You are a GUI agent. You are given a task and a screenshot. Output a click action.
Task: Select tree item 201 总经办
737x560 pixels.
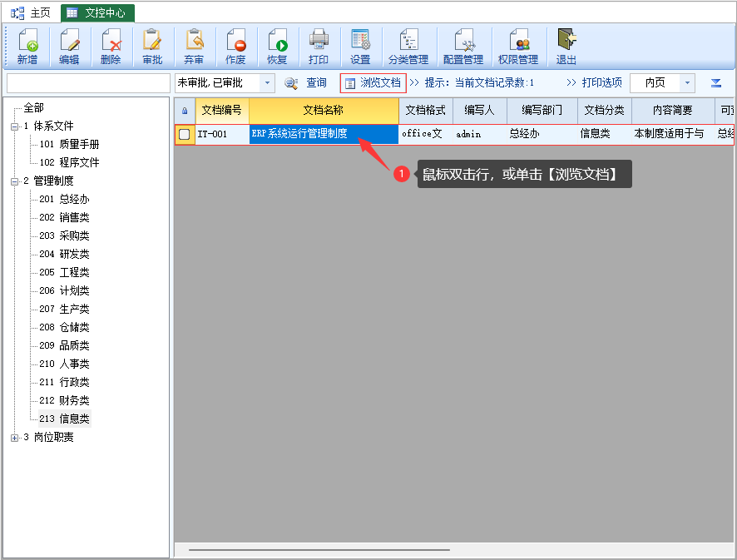click(x=64, y=200)
